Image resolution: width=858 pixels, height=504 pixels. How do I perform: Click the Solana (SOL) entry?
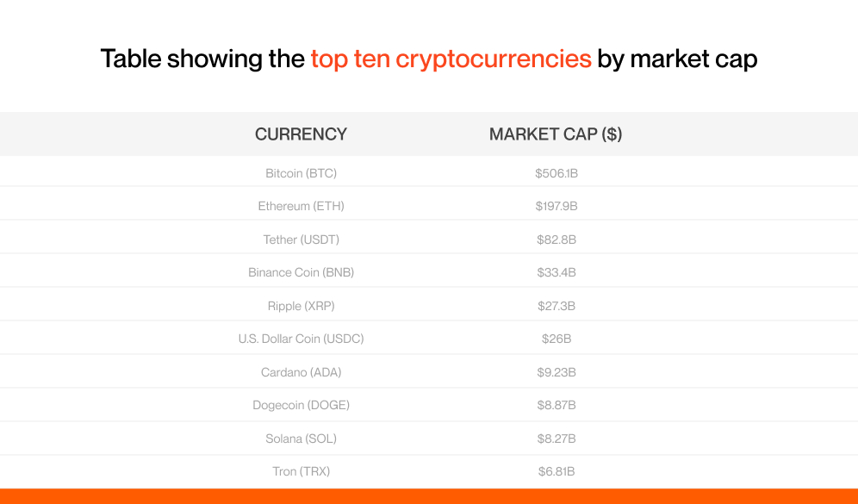pyautogui.click(x=301, y=439)
